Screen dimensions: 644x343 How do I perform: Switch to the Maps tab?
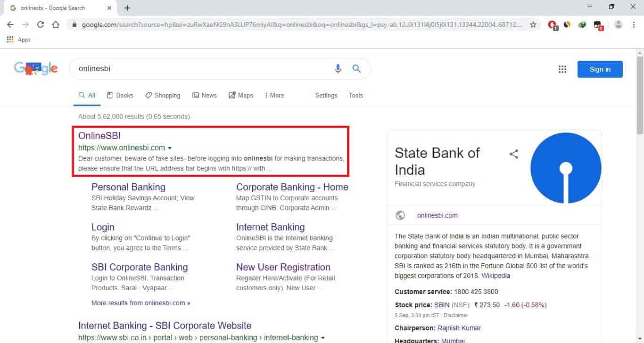pyautogui.click(x=241, y=95)
